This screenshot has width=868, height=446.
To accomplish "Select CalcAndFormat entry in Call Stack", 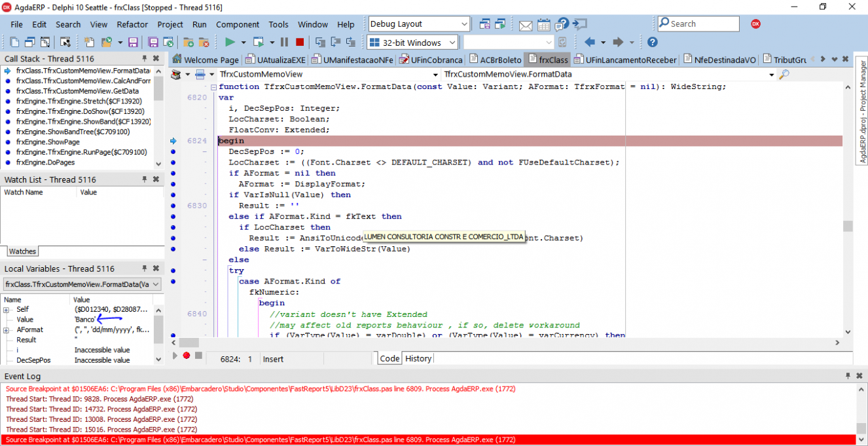I will pyautogui.click(x=83, y=81).
